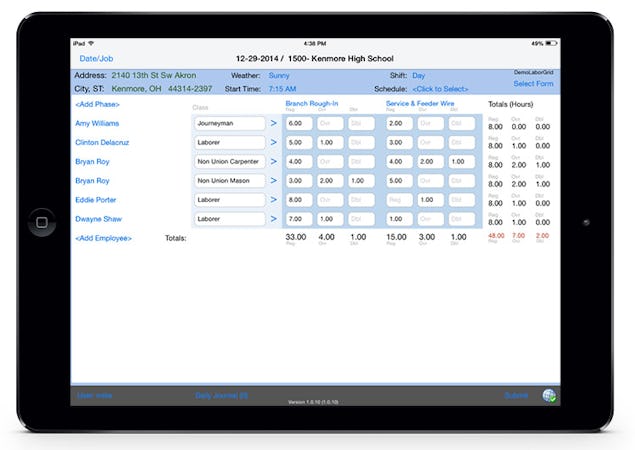
Task: Tap the <Add Phase> link
Action: 97,104
